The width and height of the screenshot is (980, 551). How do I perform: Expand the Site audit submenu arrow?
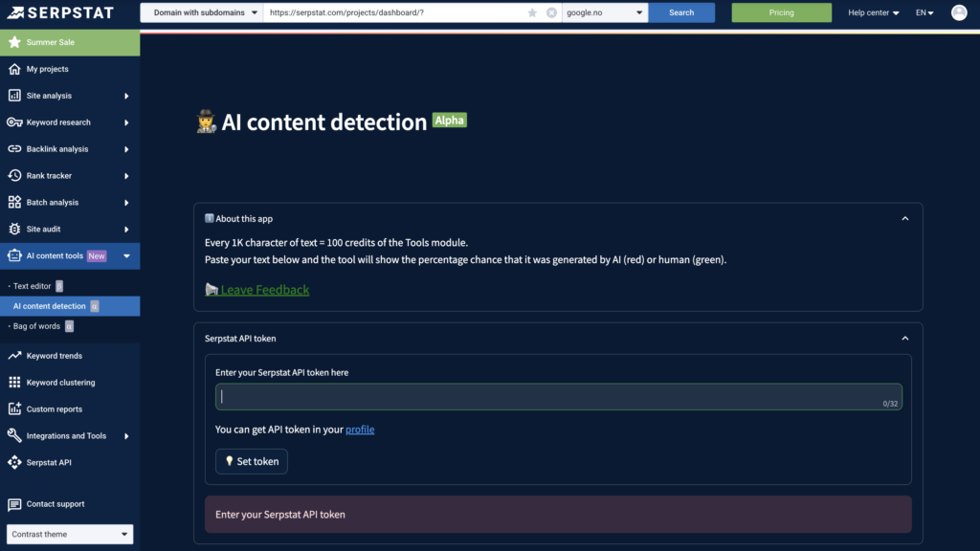[126, 230]
